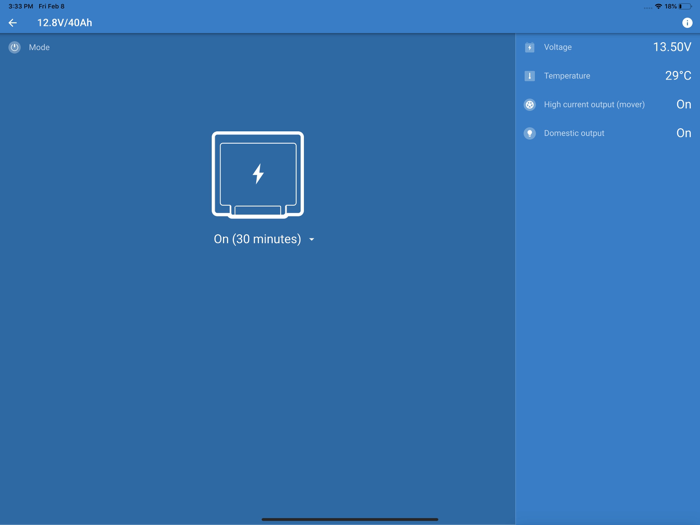
Task: Click the iPad home indicator bar
Action: point(350,519)
